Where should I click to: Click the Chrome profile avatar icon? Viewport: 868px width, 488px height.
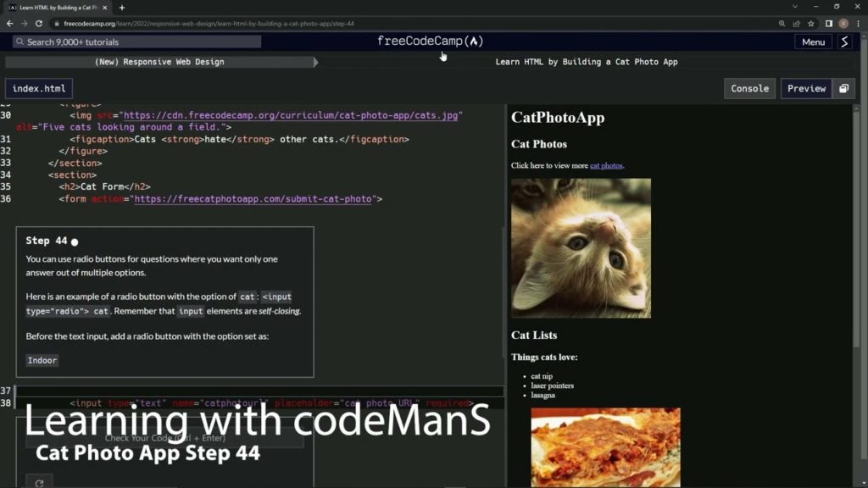[843, 24]
